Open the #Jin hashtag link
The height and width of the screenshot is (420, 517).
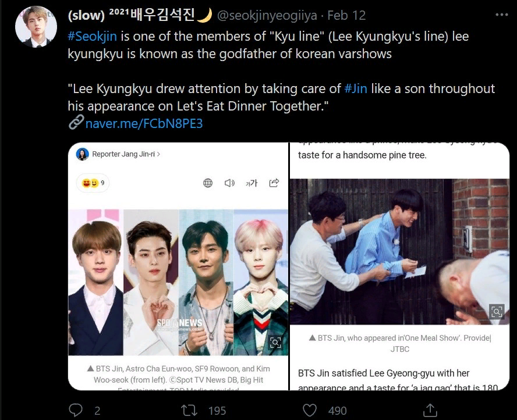[355, 88]
